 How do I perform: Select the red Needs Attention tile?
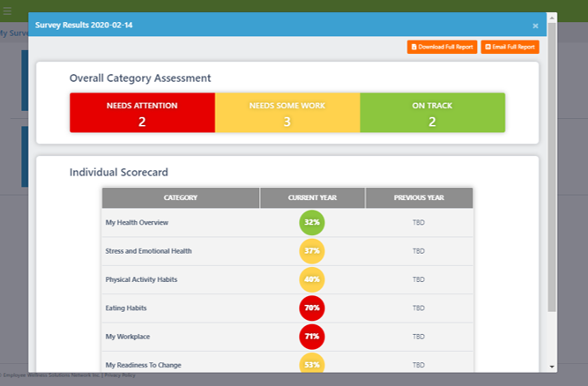(x=142, y=113)
